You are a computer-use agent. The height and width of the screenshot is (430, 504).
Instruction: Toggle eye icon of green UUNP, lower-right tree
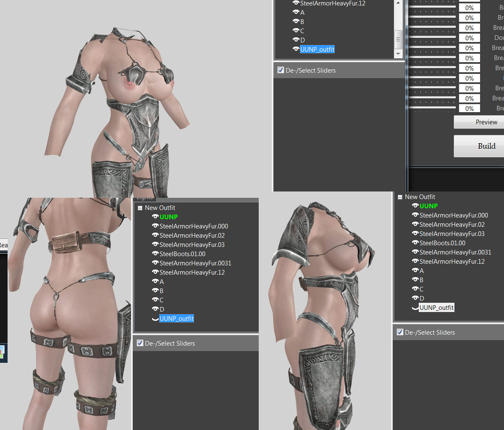pos(415,206)
